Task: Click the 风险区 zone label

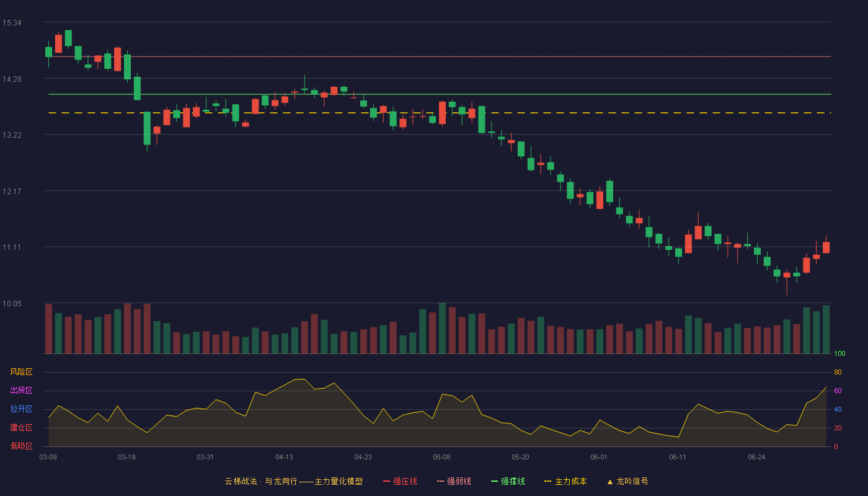Action: [x=21, y=372]
